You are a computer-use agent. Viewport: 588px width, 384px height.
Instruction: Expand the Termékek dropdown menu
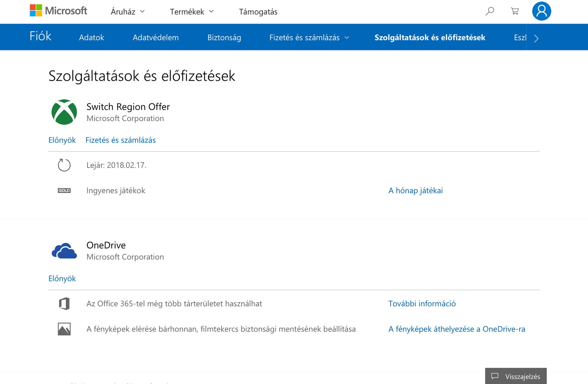pyautogui.click(x=192, y=12)
